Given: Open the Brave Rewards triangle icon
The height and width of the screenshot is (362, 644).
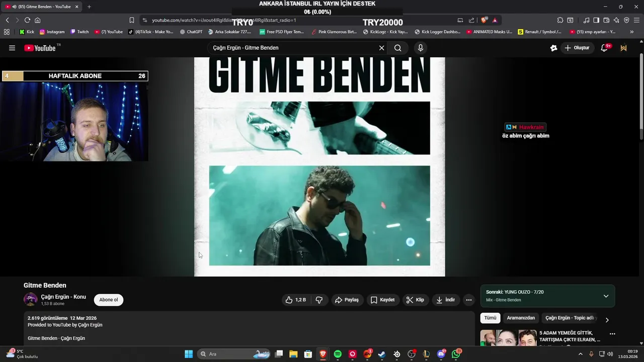Looking at the screenshot, I should (495, 20).
